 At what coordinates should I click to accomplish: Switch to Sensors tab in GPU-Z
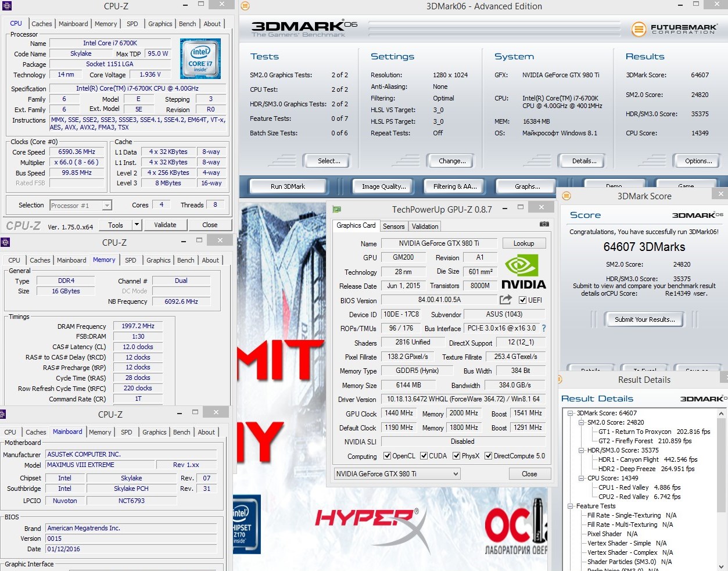tap(393, 227)
